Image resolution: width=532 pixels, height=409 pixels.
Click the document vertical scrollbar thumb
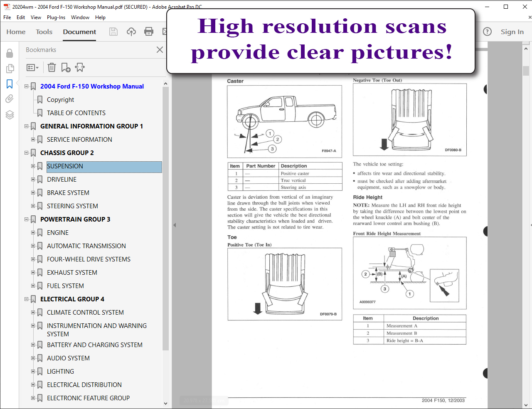526,71
